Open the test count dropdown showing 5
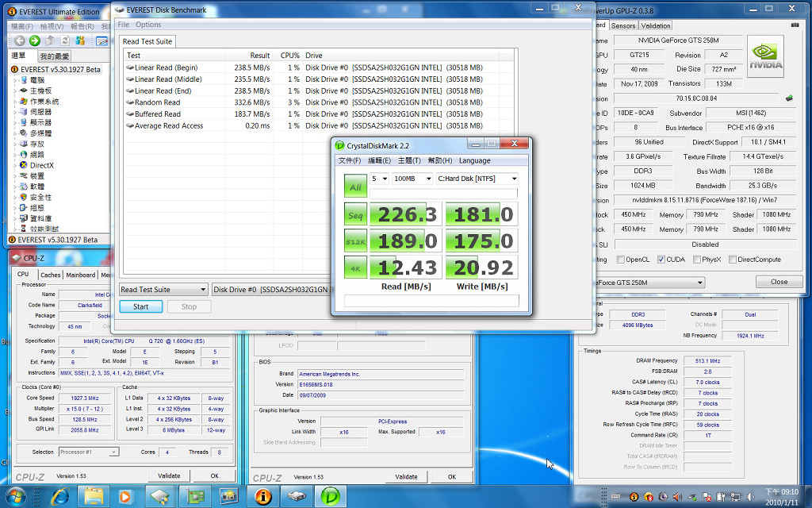Screen dimensions: 812x508 (379, 179)
